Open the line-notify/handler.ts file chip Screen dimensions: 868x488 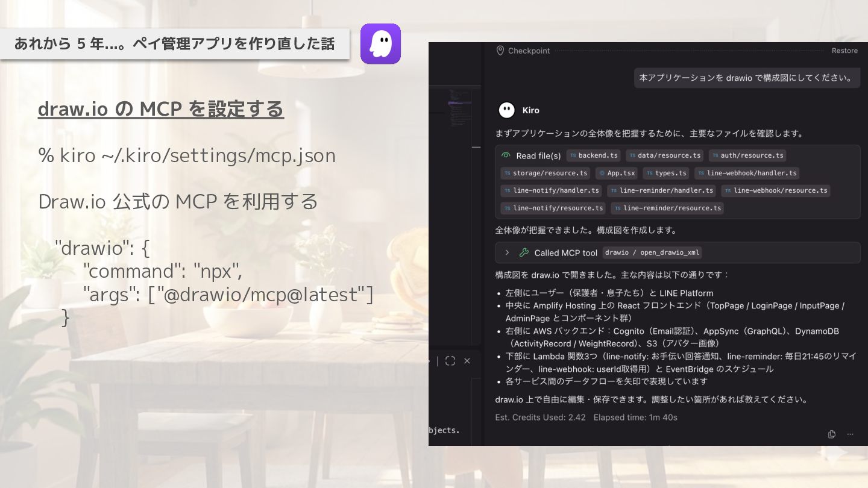(551, 190)
